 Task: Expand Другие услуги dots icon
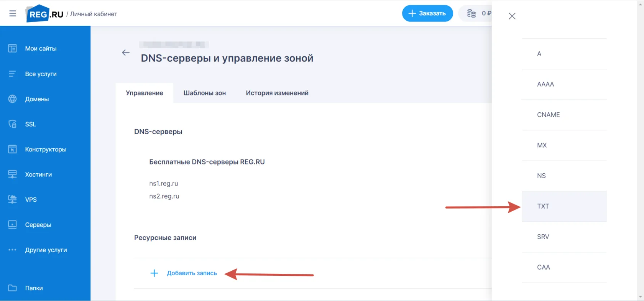(12, 250)
